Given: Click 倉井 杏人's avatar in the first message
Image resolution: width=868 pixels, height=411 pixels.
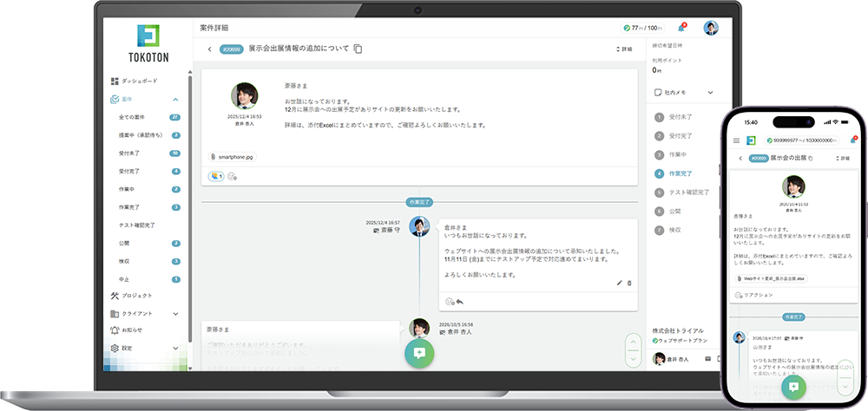Looking at the screenshot, I should pyautogui.click(x=244, y=96).
